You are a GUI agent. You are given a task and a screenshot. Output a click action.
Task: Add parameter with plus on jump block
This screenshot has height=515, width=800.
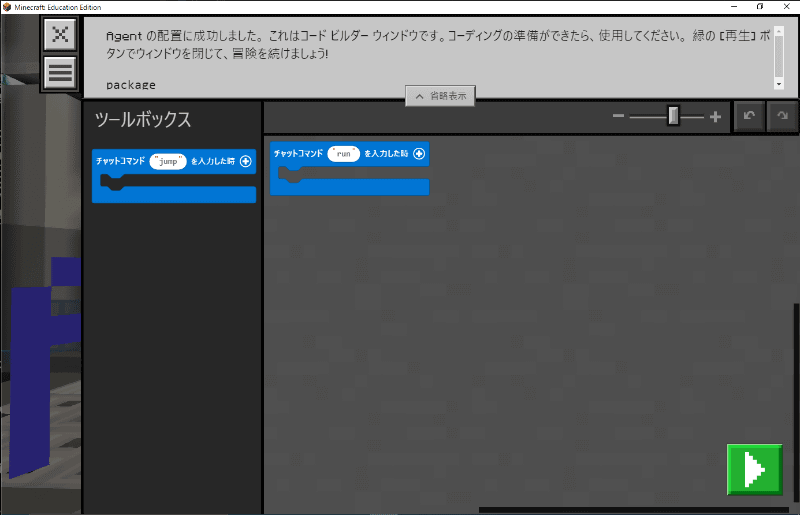245,161
